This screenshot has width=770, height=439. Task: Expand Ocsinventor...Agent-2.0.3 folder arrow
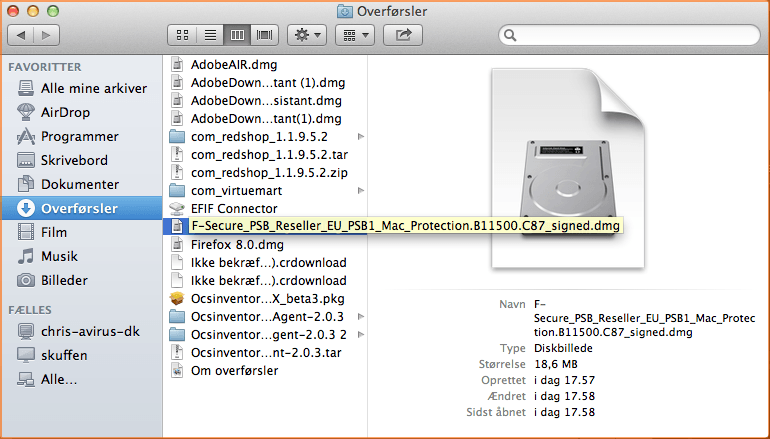pos(361,317)
